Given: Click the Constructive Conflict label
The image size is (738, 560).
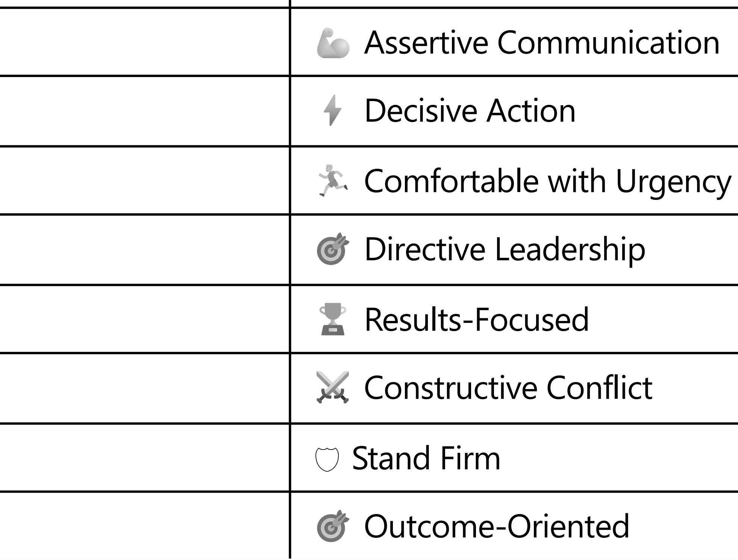Looking at the screenshot, I should click(508, 387).
